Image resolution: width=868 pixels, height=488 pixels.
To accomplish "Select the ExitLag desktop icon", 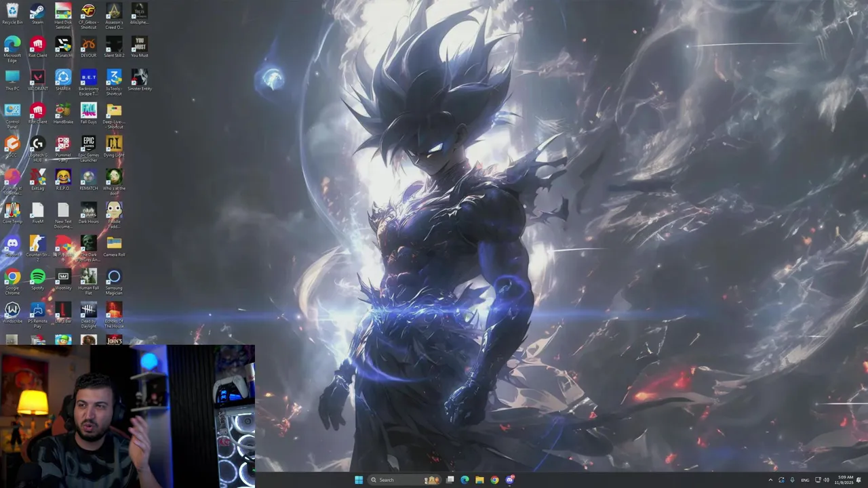I will pyautogui.click(x=37, y=180).
